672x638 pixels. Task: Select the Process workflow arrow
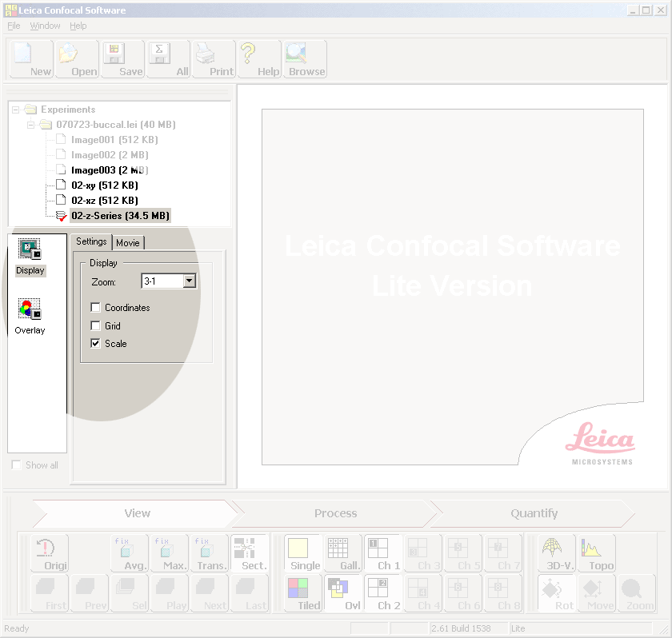point(335,513)
